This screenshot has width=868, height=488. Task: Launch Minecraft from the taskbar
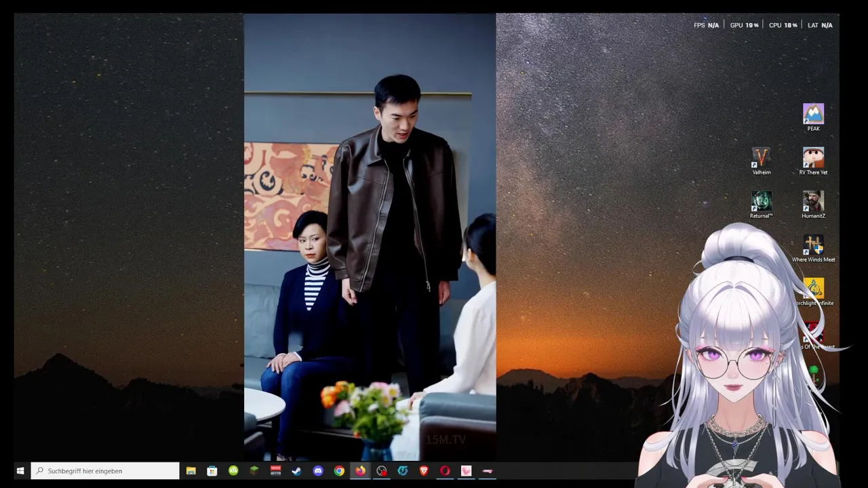(254, 471)
